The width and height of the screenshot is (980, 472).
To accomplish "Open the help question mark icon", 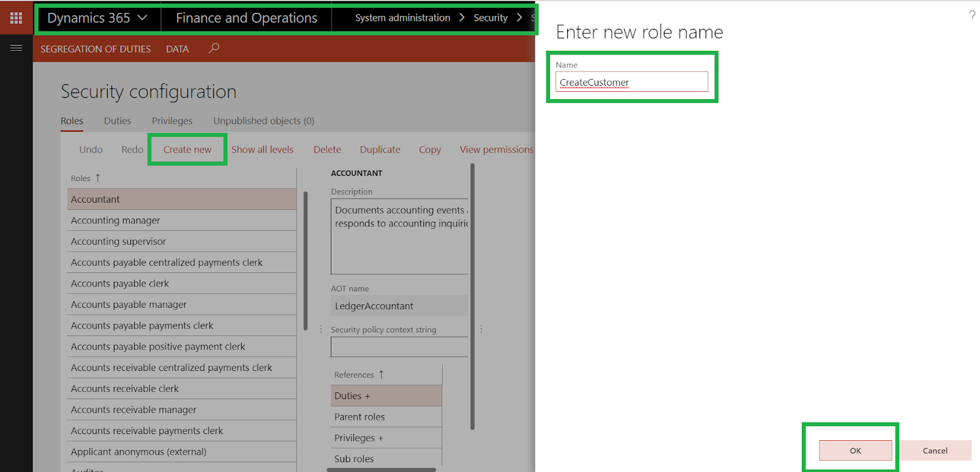I will [x=972, y=15].
